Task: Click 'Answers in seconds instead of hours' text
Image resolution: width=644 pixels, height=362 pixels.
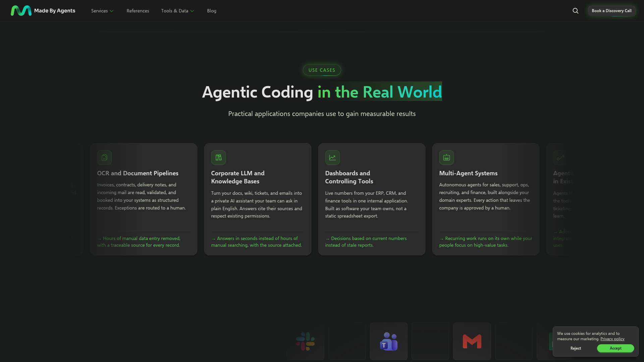Action: [x=256, y=242]
